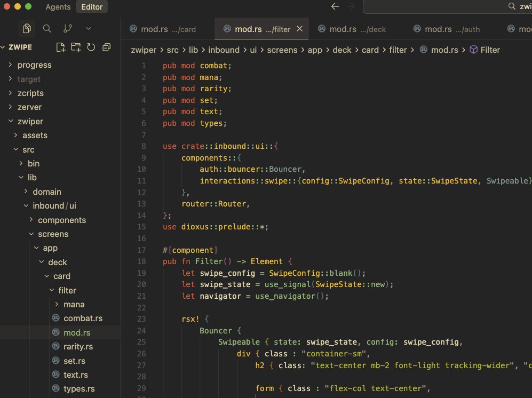Collapse the zwiper folder
Screen dimensions: 532x398
click(11, 121)
